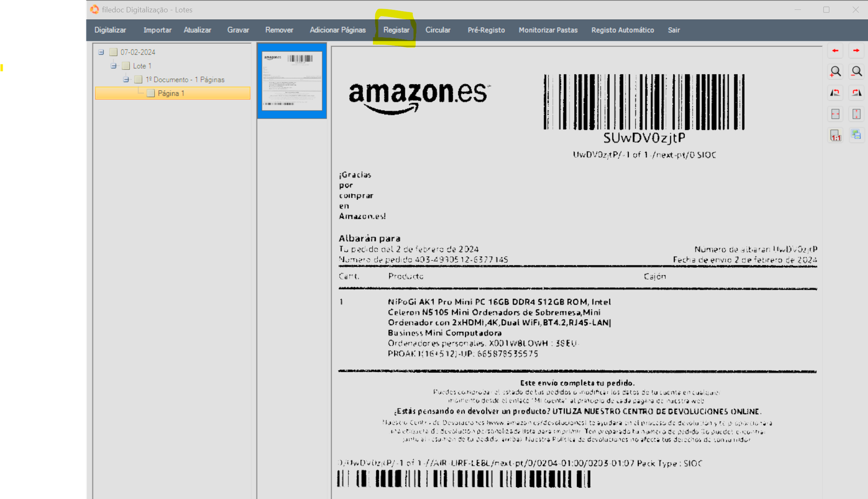Click the highlighted Registar item

click(396, 30)
